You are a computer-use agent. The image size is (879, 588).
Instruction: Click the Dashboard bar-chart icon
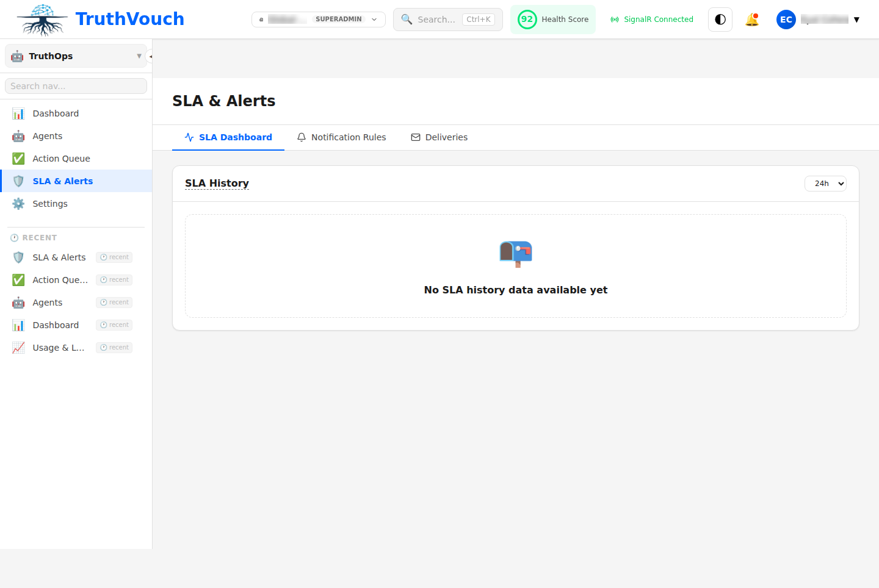(x=18, y=113)
